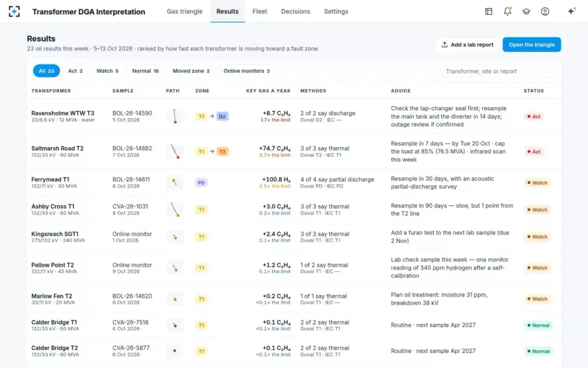The width and height of the screenshot is (588, 368).
Task: Go to the Fleet tab
Action: pos(260,11)
